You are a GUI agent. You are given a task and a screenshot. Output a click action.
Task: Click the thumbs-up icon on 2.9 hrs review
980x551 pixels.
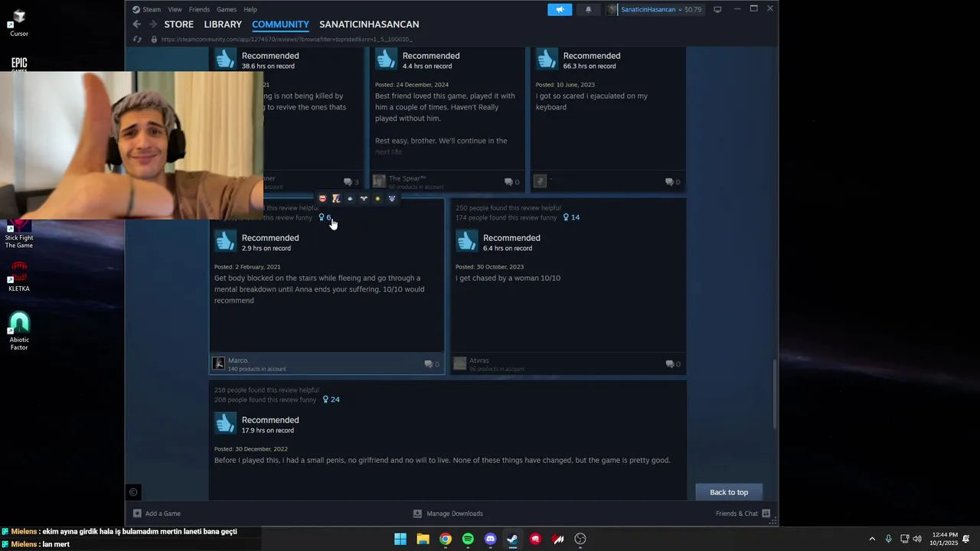225,241
